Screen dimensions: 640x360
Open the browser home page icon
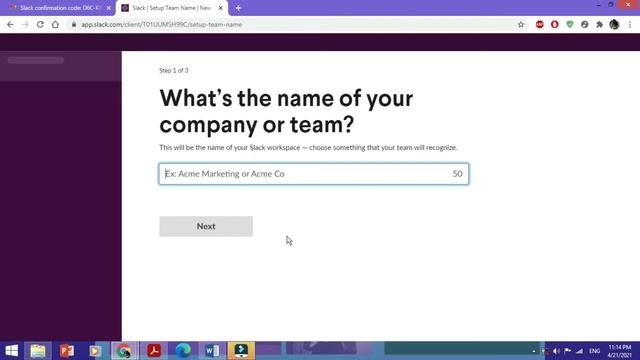tap(55, 24)
